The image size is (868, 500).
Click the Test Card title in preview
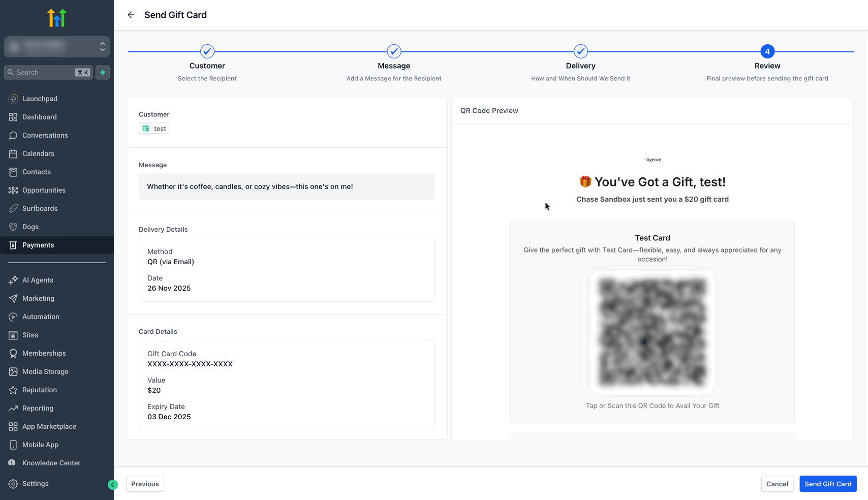coord(653,238)
